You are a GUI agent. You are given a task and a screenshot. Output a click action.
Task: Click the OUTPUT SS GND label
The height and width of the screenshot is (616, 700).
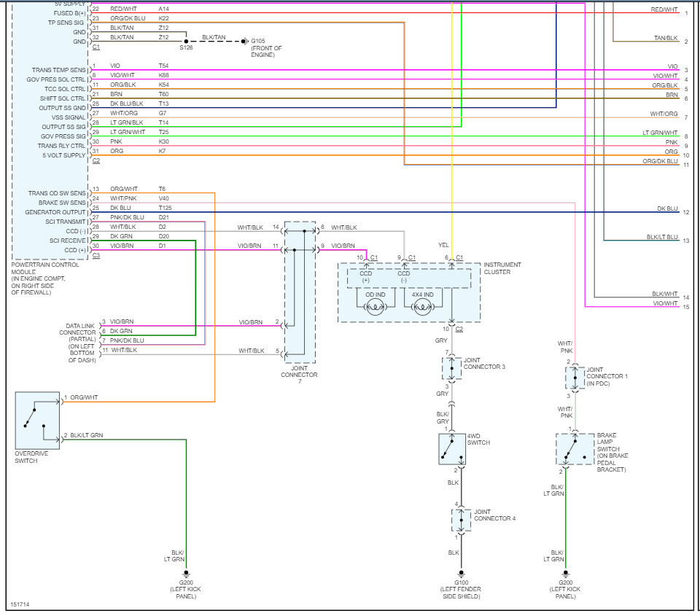click(x=62, y=108)
